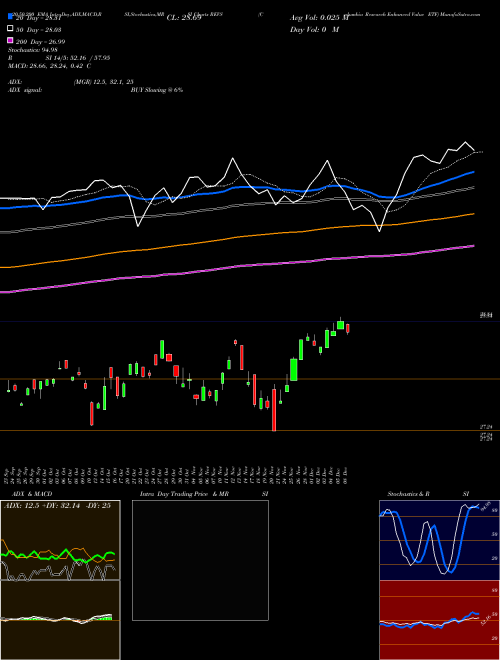Viewport: 500px width, 660px height.
Task: Click the white 50 Day legend swatch
Action: click(11, 29)
